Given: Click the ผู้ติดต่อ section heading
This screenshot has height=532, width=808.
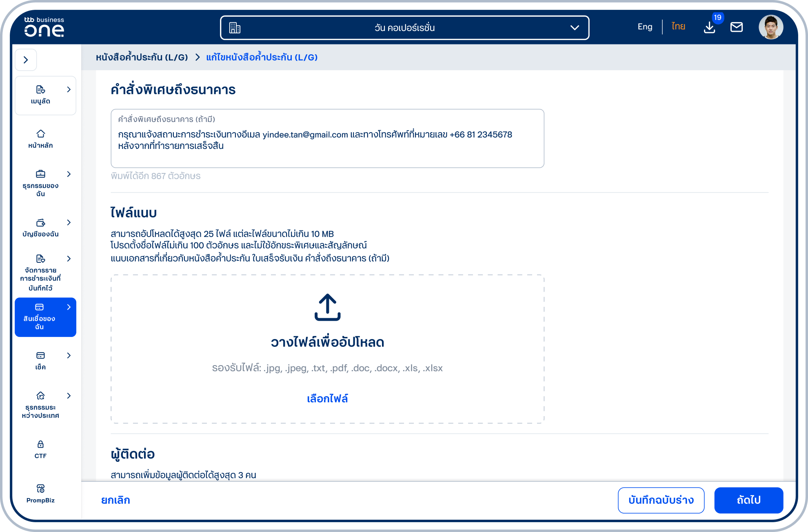Looking at the screenshot, I should (133, 454).
